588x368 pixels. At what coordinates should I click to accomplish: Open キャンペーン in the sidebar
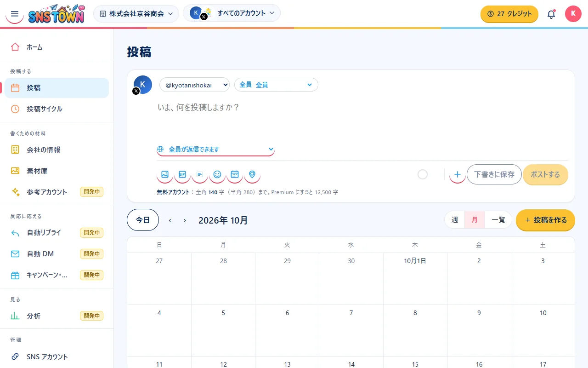coord(57,275)
